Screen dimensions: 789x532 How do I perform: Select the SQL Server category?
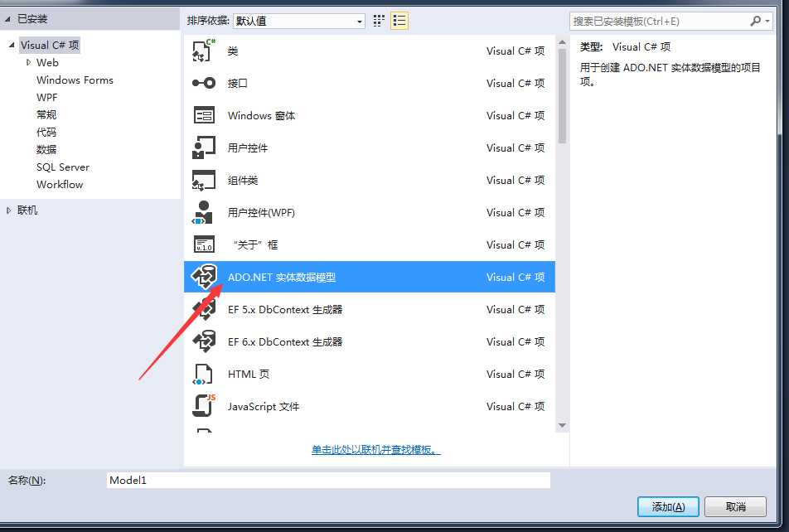(x=63, y=167)
